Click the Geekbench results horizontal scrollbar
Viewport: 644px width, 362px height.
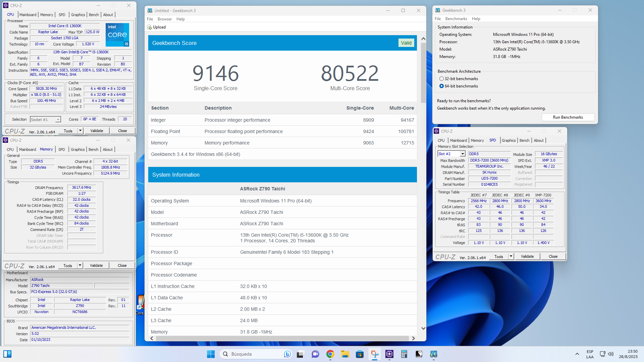click(282, 338)
